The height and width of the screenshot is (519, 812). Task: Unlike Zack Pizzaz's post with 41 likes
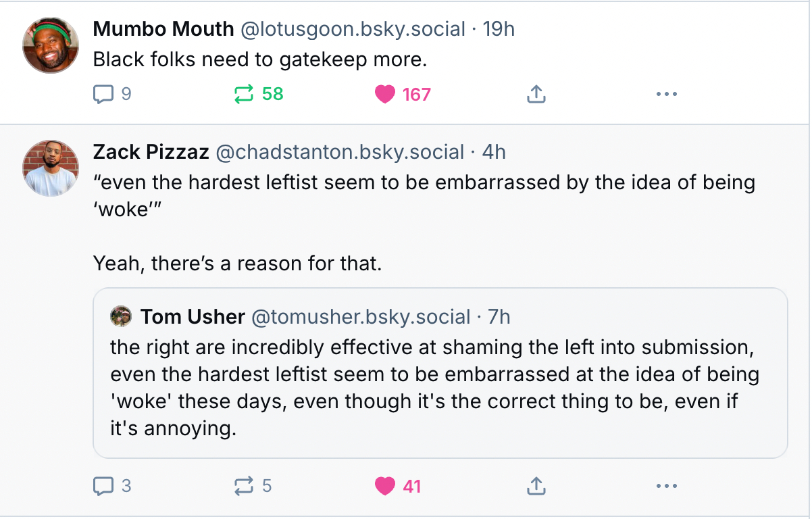click(385, 485)
